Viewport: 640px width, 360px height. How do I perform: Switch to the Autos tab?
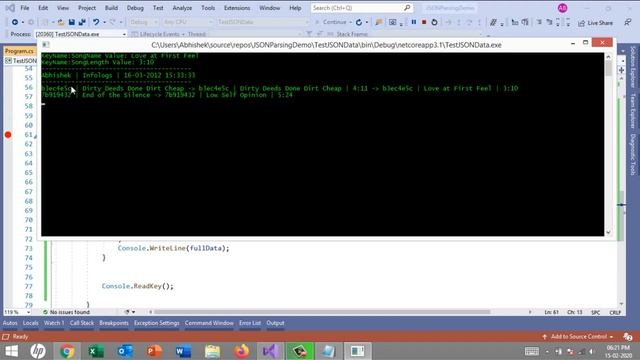click(x=10, y=323)
